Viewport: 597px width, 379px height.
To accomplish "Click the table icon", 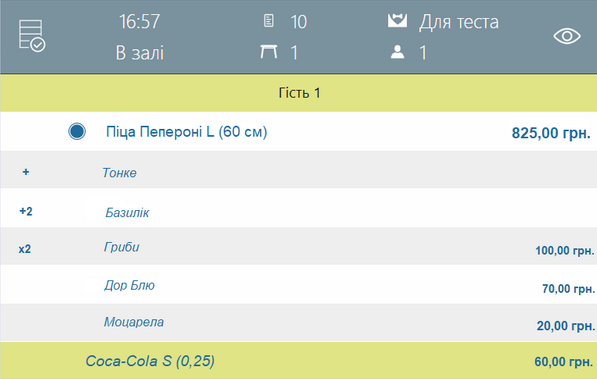I will pos(268,52).
